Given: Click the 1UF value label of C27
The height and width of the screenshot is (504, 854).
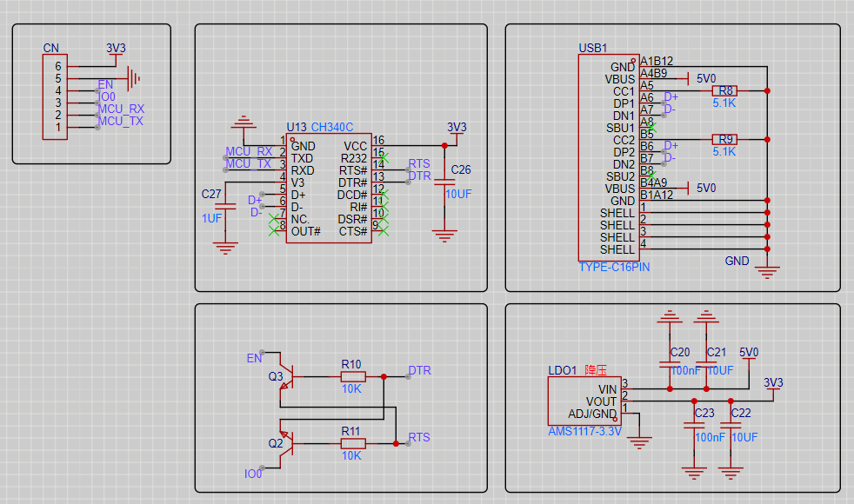Looking at the screenshot, I should click(x=212, y=218).
